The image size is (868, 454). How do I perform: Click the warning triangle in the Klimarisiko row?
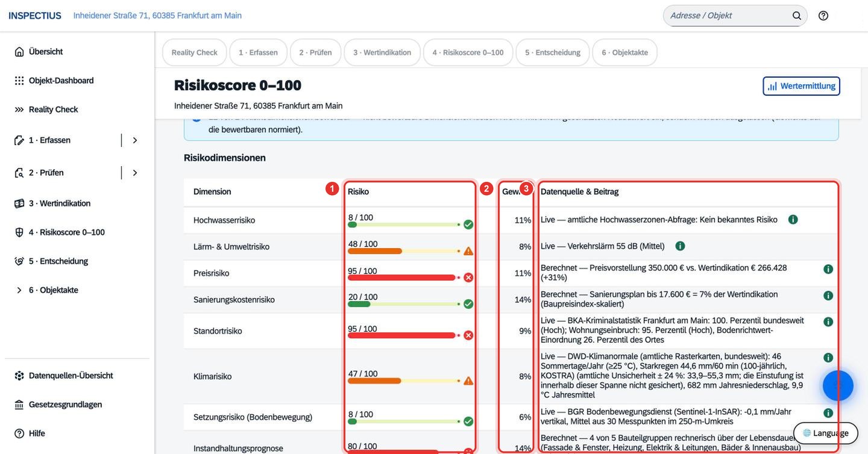468,381
